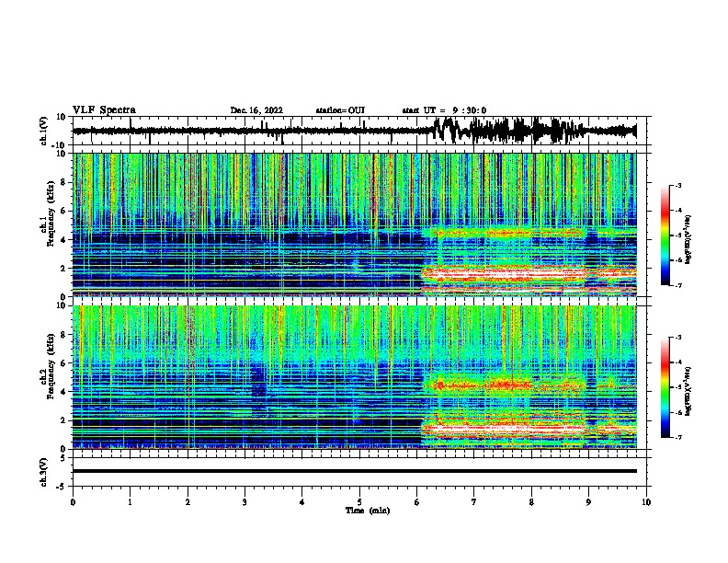
Task: Click time axis tick label "4"
Action: (302, 502)
